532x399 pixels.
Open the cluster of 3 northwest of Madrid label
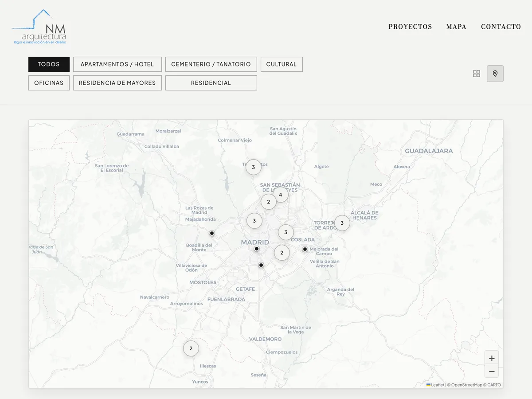click(254, 221)
